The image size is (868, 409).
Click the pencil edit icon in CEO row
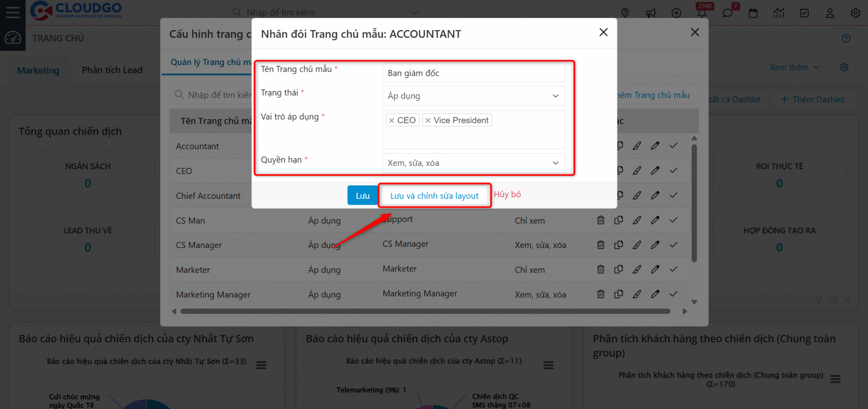click(655, 171)
